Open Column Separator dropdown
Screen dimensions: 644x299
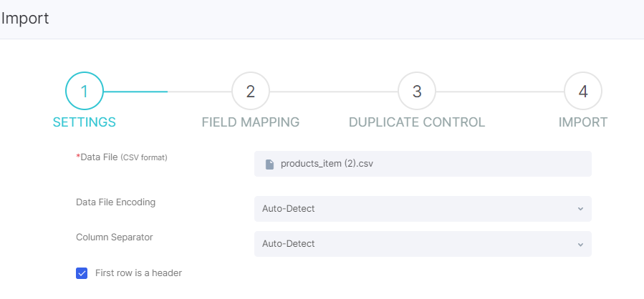point(423,244)
